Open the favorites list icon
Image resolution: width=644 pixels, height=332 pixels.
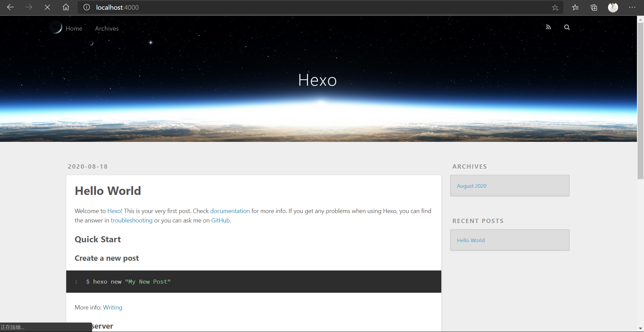(575, 7)
